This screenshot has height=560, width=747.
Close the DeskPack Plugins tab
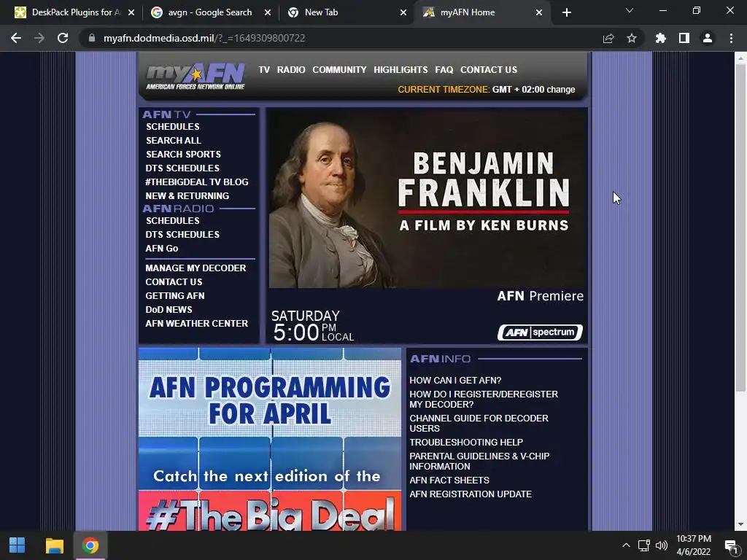click(131, 12)
